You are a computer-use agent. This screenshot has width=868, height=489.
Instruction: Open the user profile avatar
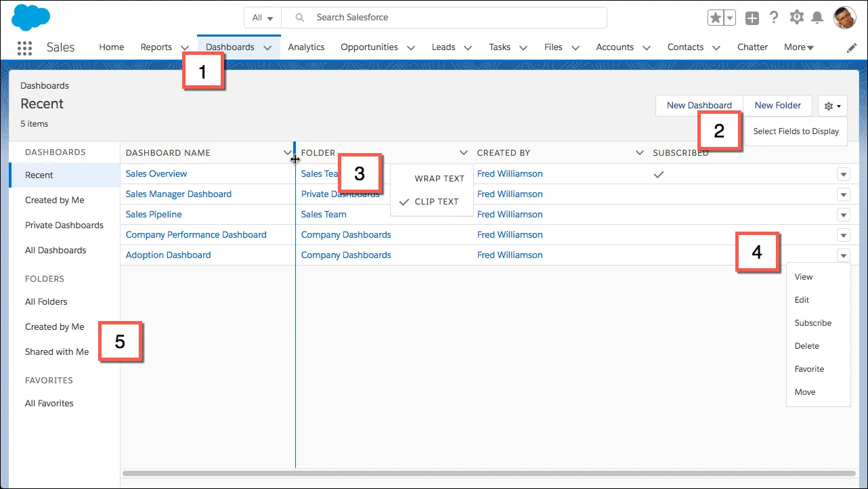(x=845, y=18)
